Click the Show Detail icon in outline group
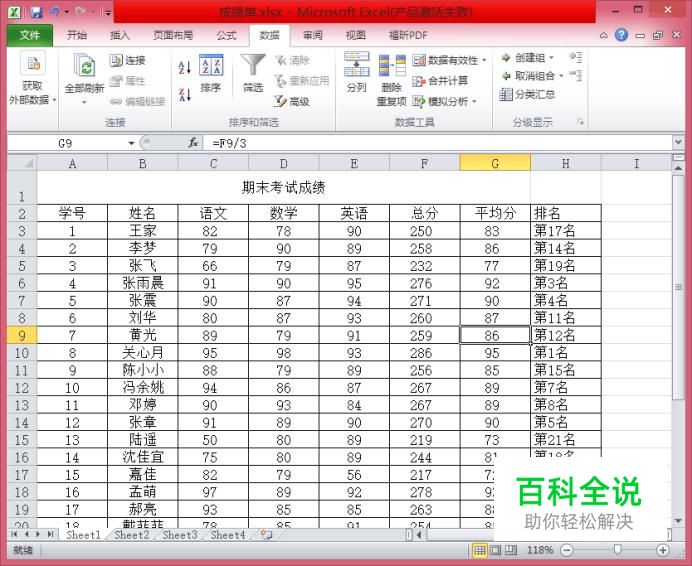 pyautogui.click(x=575, y=57)
